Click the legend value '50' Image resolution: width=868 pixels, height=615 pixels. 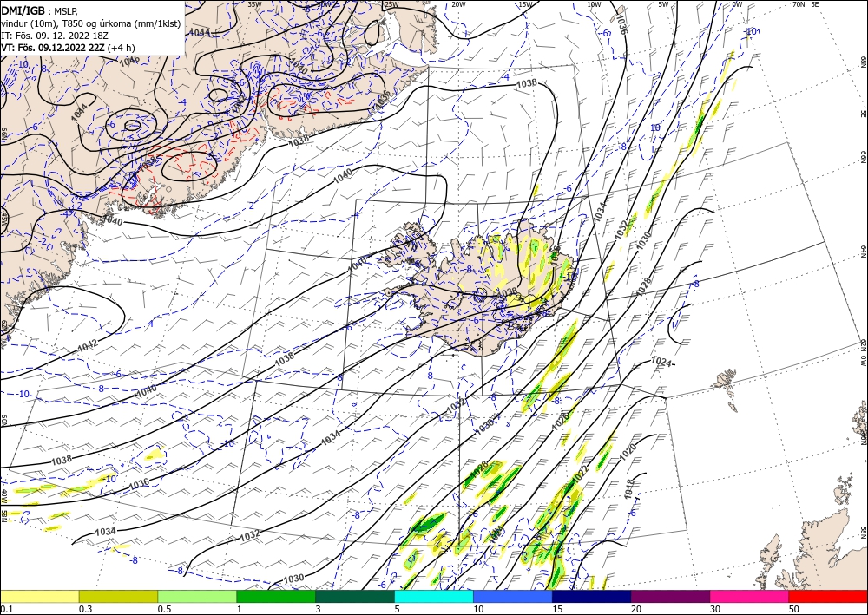(x=794, y=609)
